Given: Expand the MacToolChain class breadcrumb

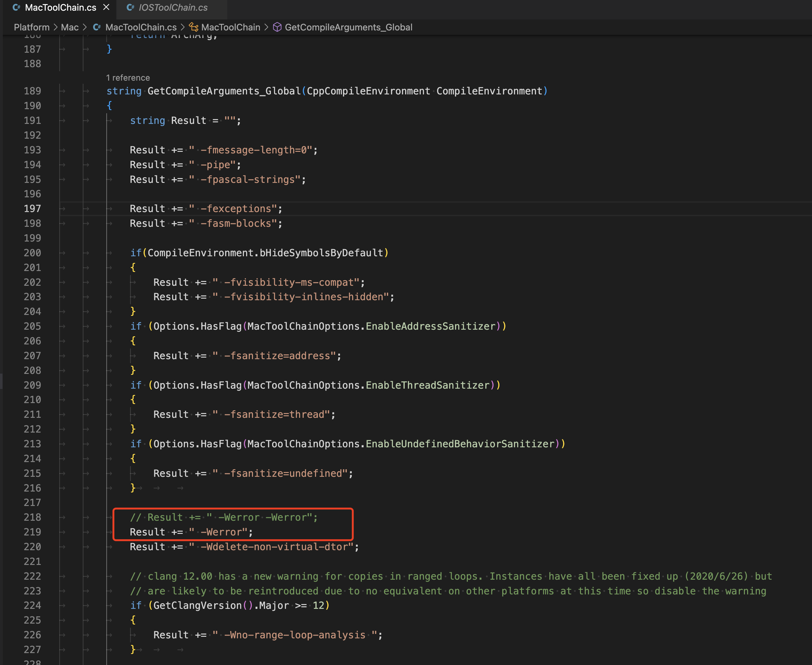Looking at the screenshot, I should (230, 27).
